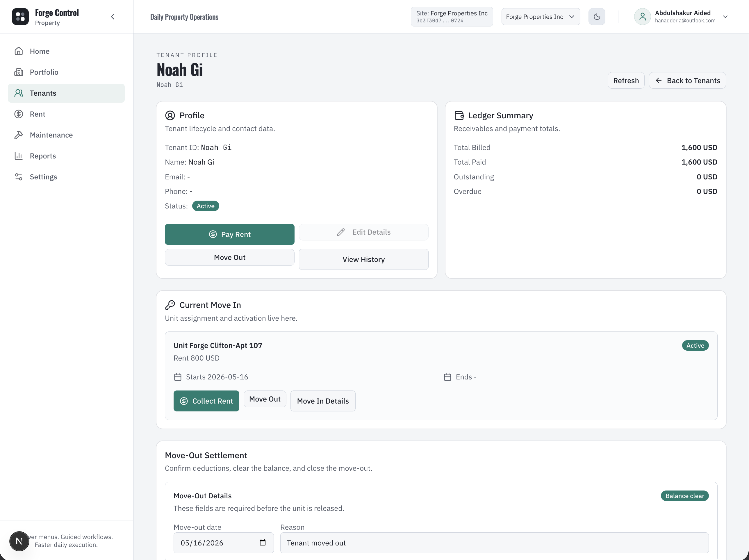The width and height of the screenshot is (749, 560).
Task: Click the Forge Control logo icon
Action: 20,17
